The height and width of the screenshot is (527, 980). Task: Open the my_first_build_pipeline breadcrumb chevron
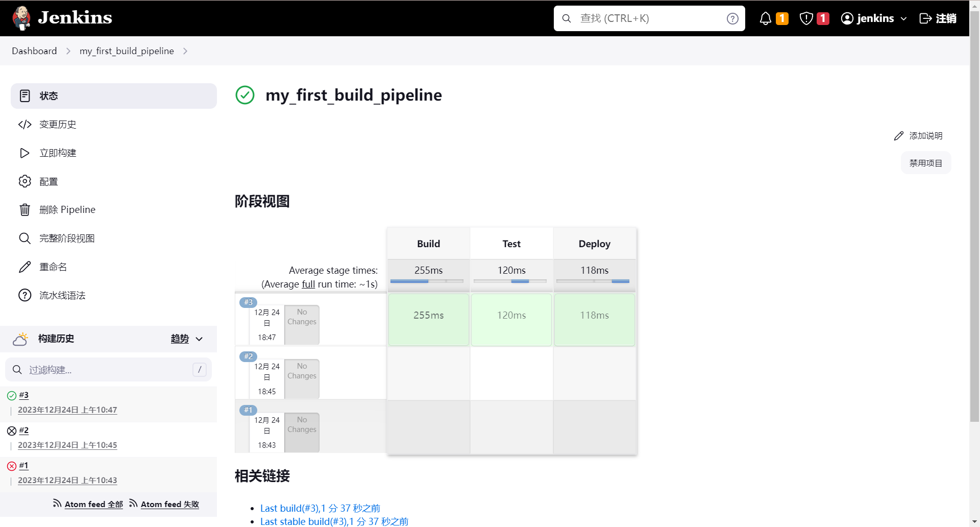pos(185,51)
